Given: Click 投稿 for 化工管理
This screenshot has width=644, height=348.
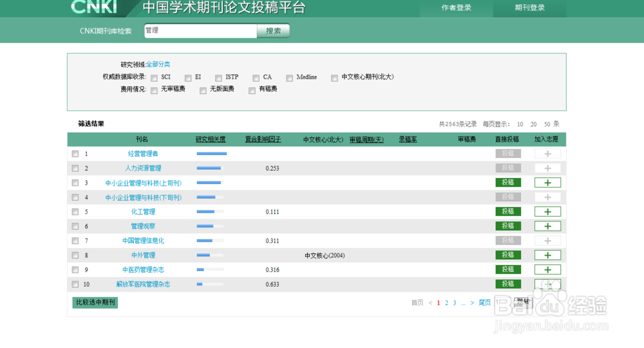Looking at the screenshot, I should (x=508, y=211).
